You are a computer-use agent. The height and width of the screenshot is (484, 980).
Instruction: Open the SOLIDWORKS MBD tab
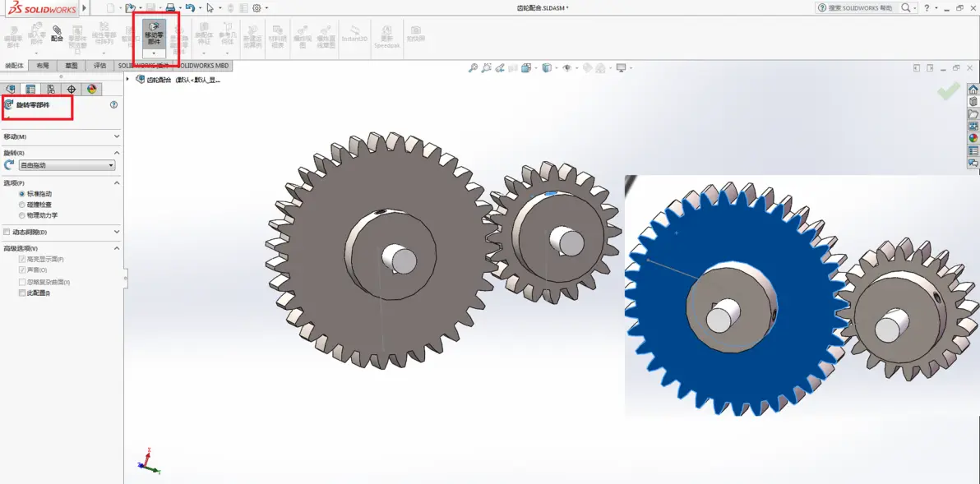[x=204, y=66]
